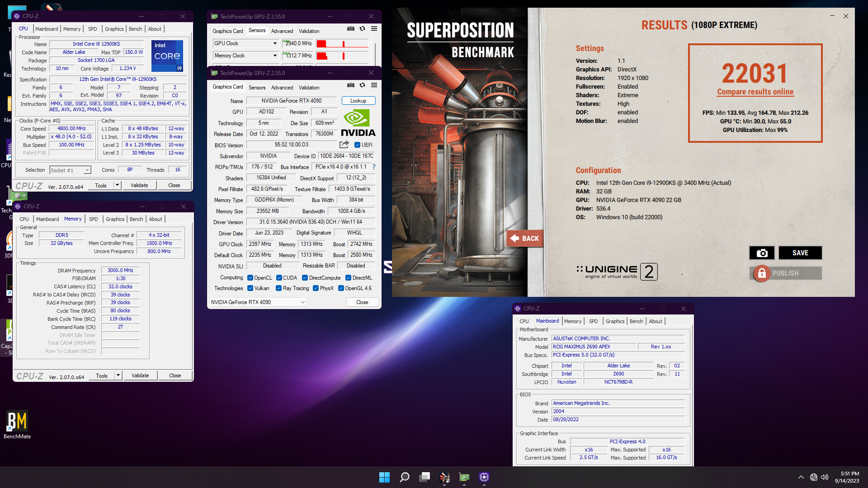Switch to SPD tab in CPU-Z Mainboard window
The height and width of the screenshot is (488, 868).
point(593,321)
